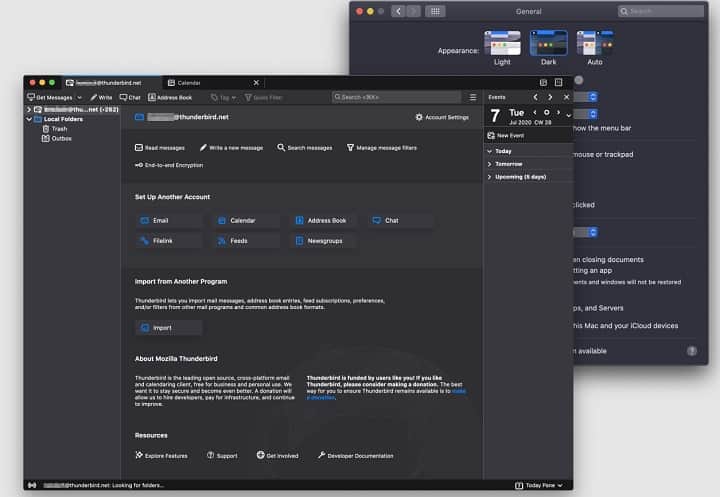Click the Write button in the toolbar
720x497 pixels.
[101, 97]
